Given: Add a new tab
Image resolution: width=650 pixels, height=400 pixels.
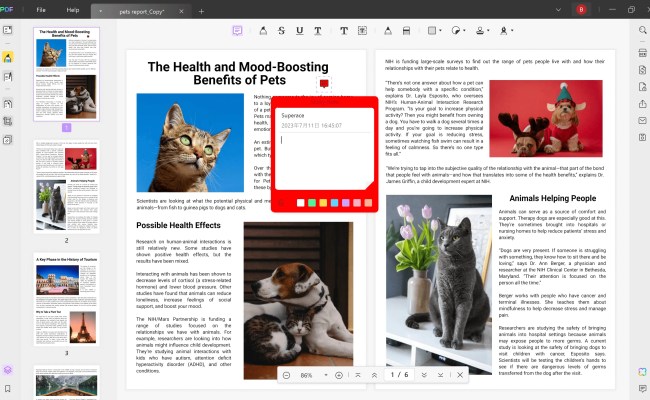Looking at the screenshot, I should tap(201, 12).
